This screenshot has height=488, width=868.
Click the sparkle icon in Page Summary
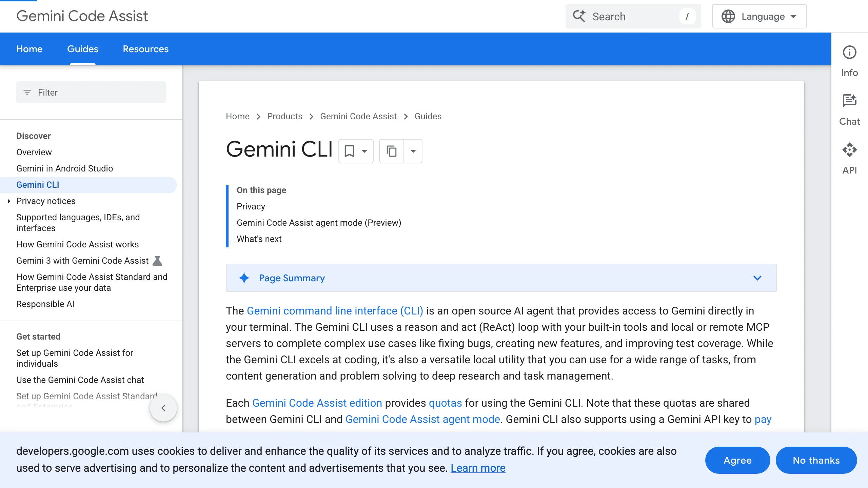245,278
